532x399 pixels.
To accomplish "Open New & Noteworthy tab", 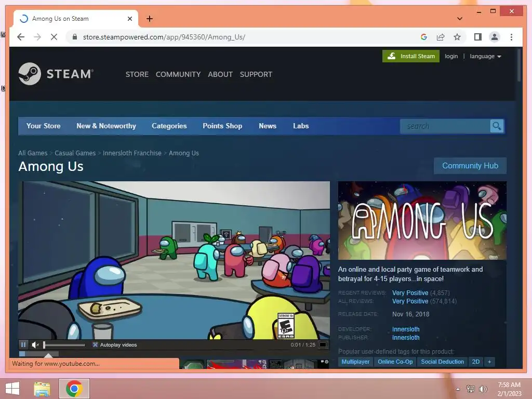I will coord(106,126).
